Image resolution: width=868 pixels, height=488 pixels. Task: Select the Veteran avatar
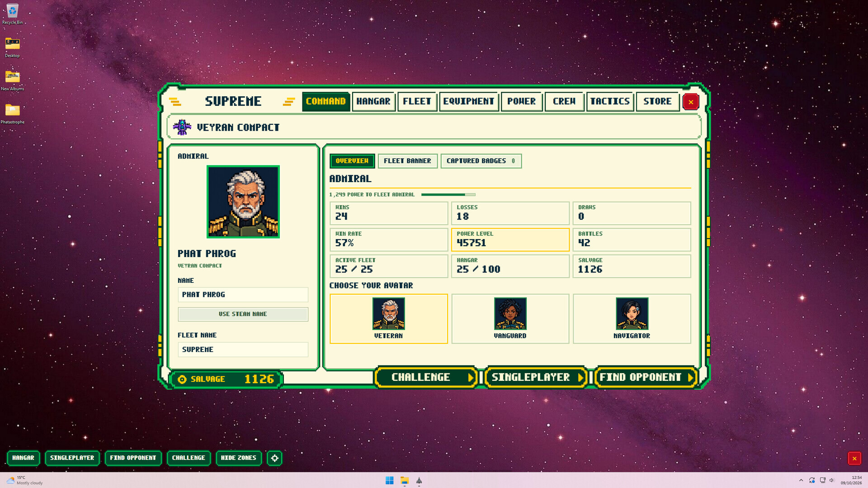(x=388, y=319)
